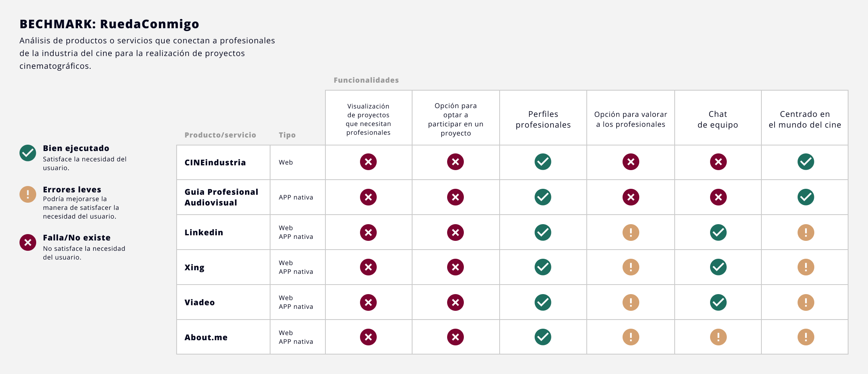Click About.me's Opción para optar red X icon
This screenshot has height=374, width=868.
455,337
